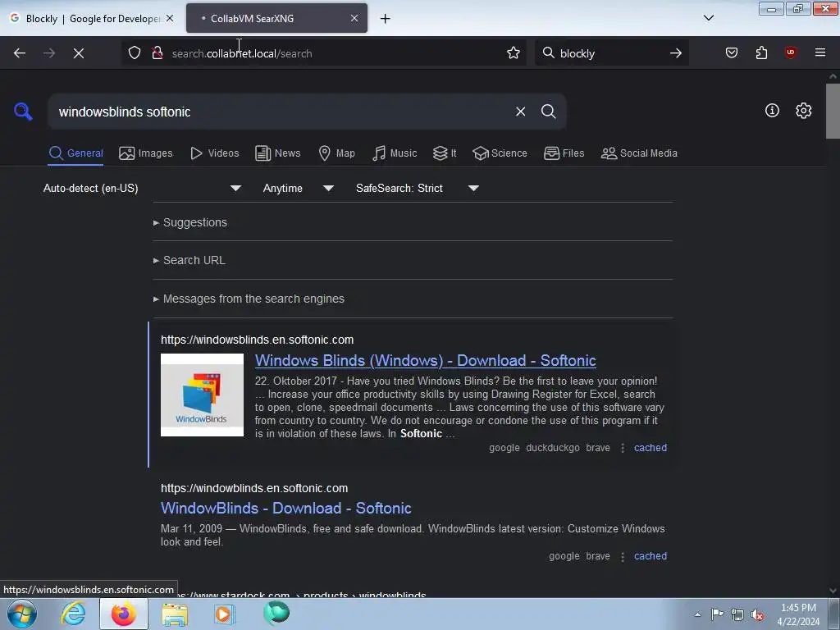The height and width of the screenshot is (630, 840).
Task: Open a new tab with the plus button
Action: click(x=385, y=18)
